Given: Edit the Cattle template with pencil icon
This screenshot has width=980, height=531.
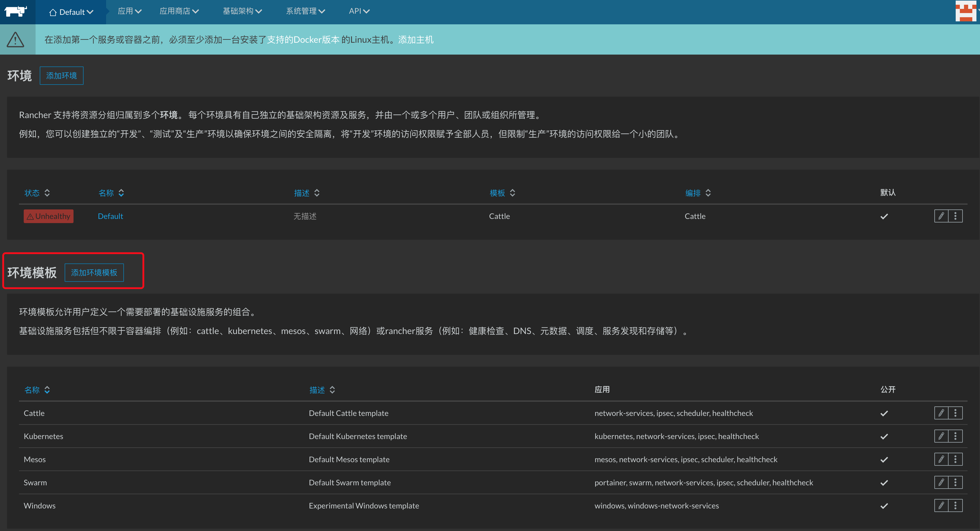Looking at the screenshot, I should 941,413.
